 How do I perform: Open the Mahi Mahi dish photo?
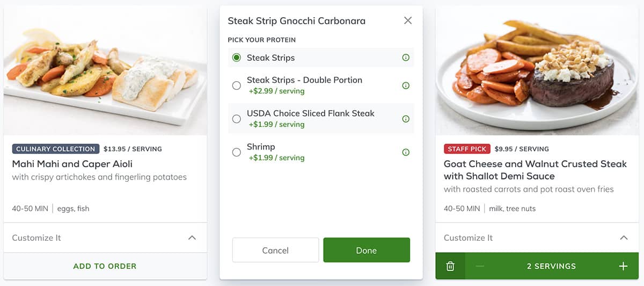[105, 70]
